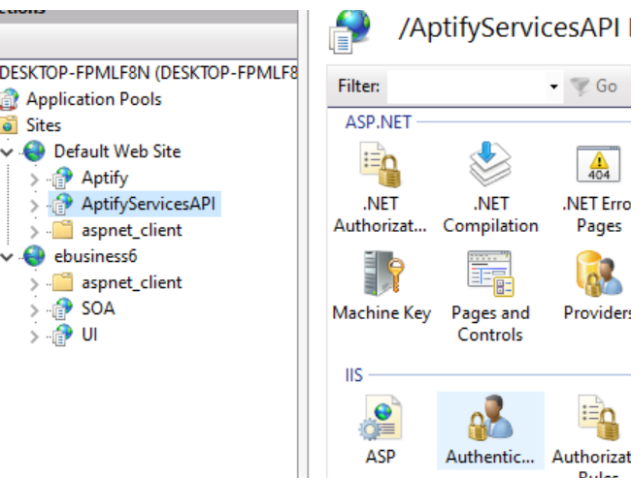644x488 pixels.
Task: Open the .NET Authorization Rules feature icon
Action: click(380, 165)
